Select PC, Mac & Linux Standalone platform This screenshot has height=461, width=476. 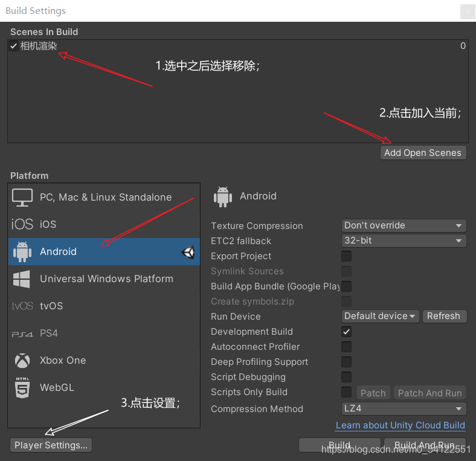[x=104, y=198]
